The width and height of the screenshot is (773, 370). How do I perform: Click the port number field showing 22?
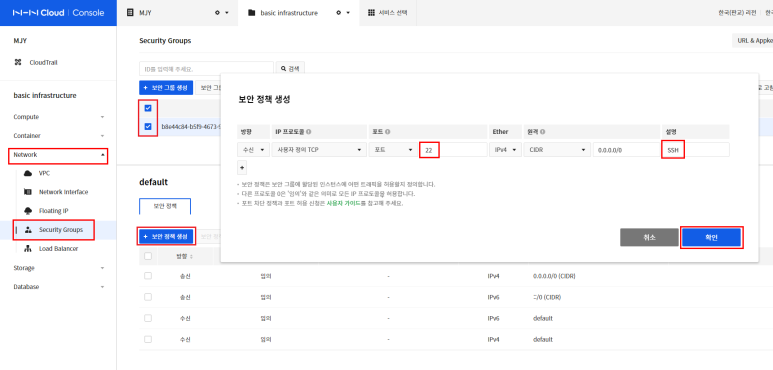(453, 150)
